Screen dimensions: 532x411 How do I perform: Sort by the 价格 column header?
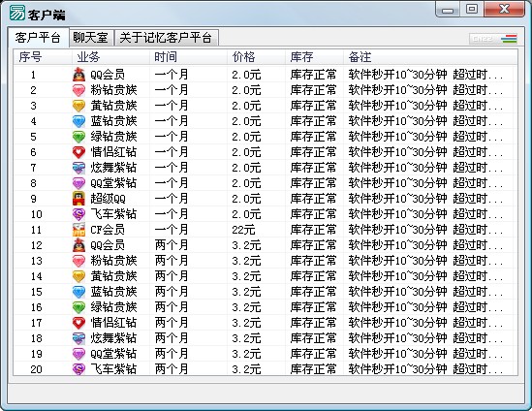click(256, 57)
